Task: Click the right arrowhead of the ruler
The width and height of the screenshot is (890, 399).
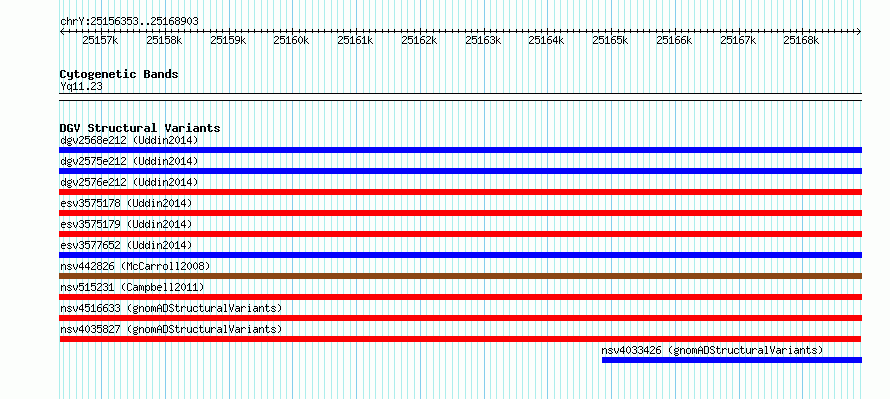Action: click(859, 32)
